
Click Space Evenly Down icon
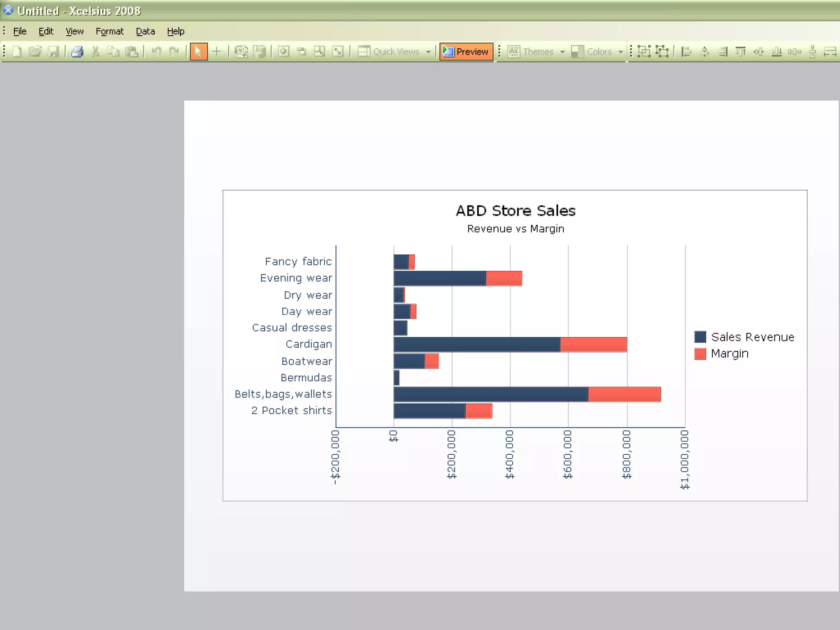pos(813,52)
